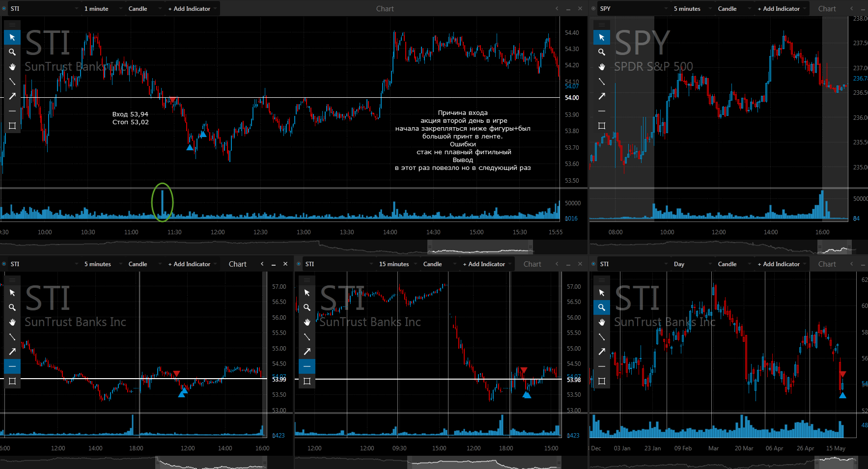
Task: Click Add Indicator in STI 15 minutes panel
Action: click(486, 264)
